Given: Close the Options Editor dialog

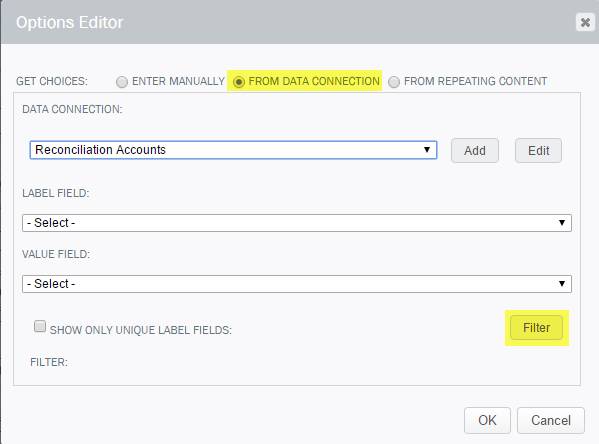Looking at the screenshot, I should (x=585, y=22).
